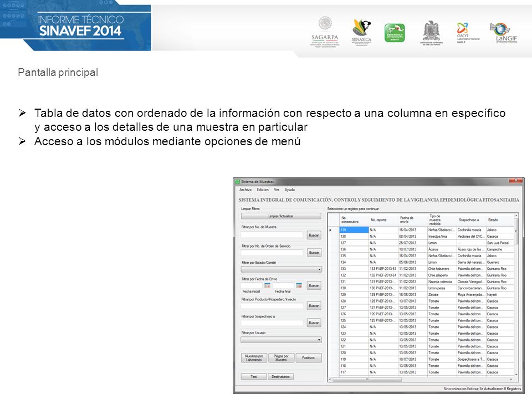Click Buscar for Sospechoso a filter
Screen dimensions: 532x399
pos(314,323)
